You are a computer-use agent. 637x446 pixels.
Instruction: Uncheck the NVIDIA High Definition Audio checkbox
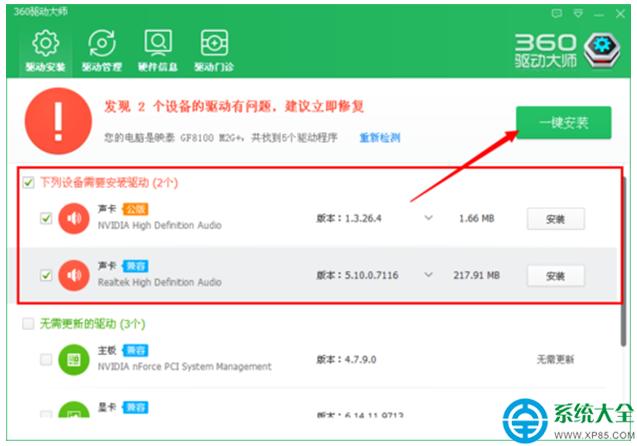point(46,218)
